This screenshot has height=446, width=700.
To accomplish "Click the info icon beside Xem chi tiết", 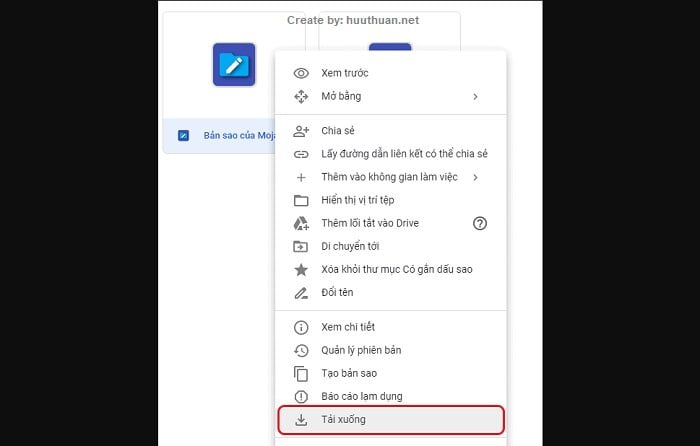I will (301, 327).
